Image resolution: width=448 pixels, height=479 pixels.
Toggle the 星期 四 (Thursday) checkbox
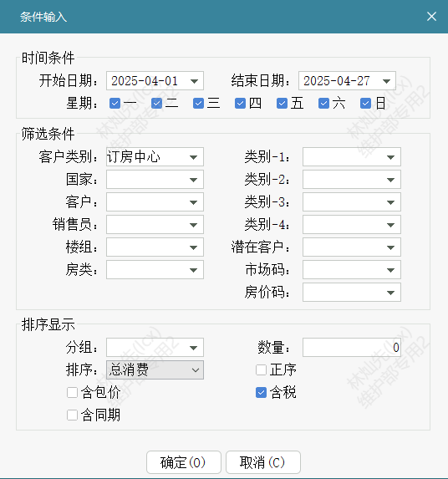tap(241, 104)
